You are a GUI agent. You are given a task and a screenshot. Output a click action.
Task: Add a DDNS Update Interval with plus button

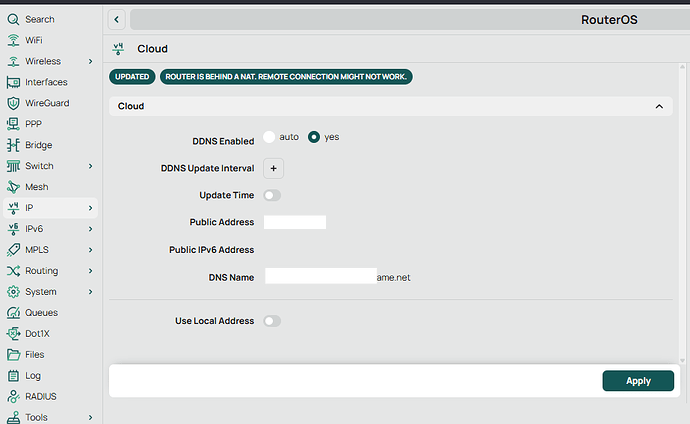[x=273, y=168]
